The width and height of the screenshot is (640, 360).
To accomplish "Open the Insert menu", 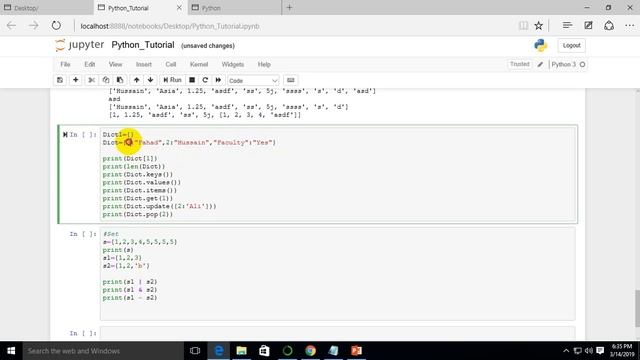I will pyautogui.click(x=144, y=64).
